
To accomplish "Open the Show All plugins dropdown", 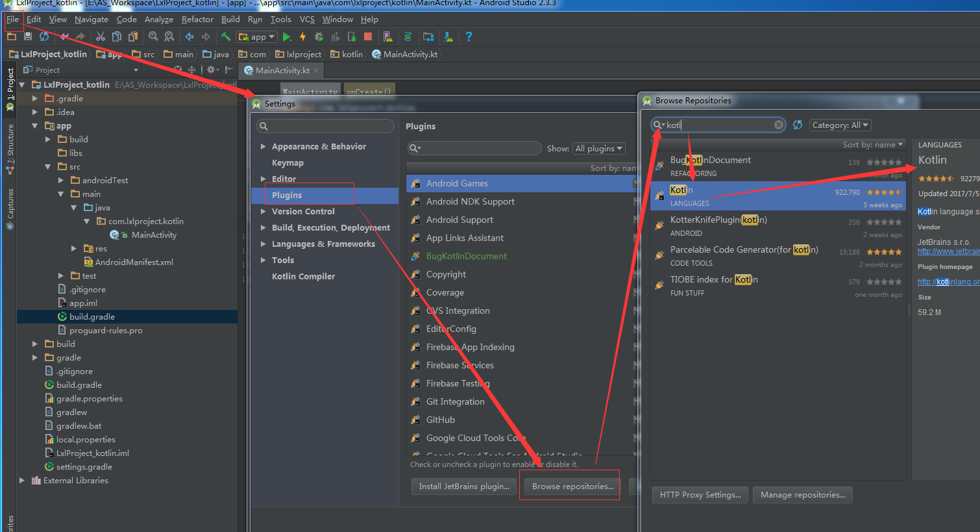I will [x=598, y=148].
